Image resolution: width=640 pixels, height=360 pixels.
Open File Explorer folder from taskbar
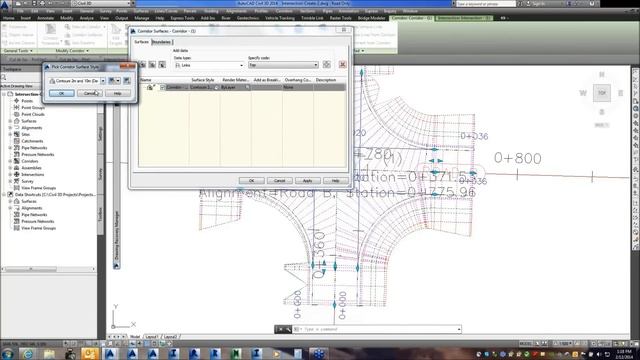point(49,353)
